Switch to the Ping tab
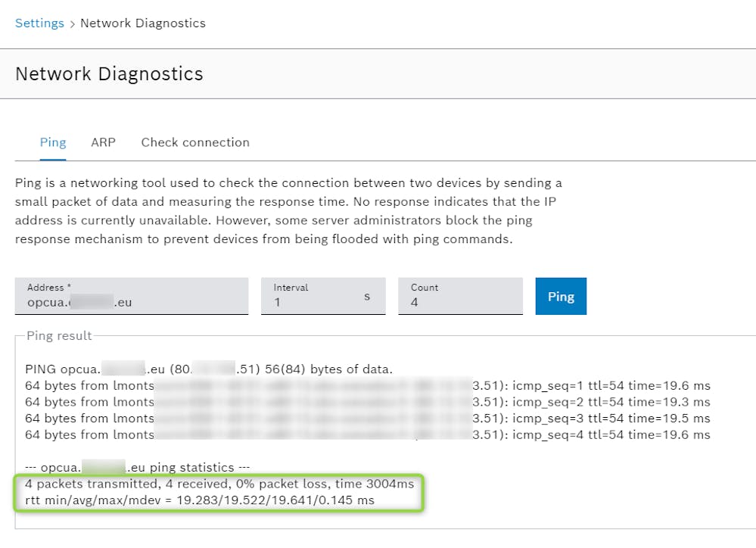The image size is (756, 548). click(53, 142)
